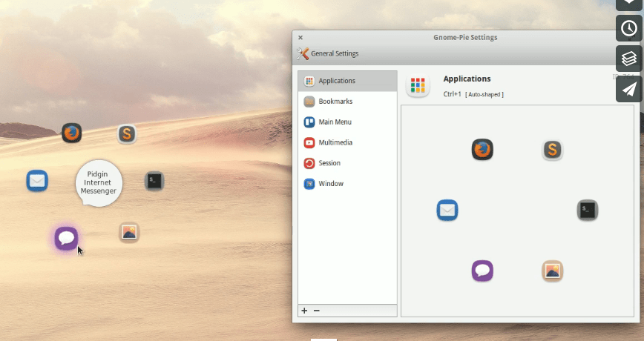The width and height of the screenshot is (644, 341).
Task: Click the Pidgin Internet Messenger center bubble
Action: pyautogui.click(x=99, y=182)
